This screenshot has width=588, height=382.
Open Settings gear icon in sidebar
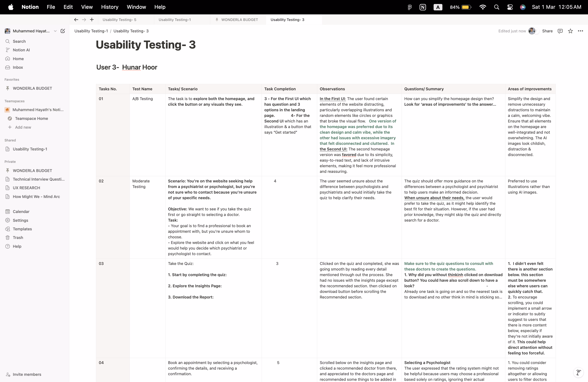(8, 220)
